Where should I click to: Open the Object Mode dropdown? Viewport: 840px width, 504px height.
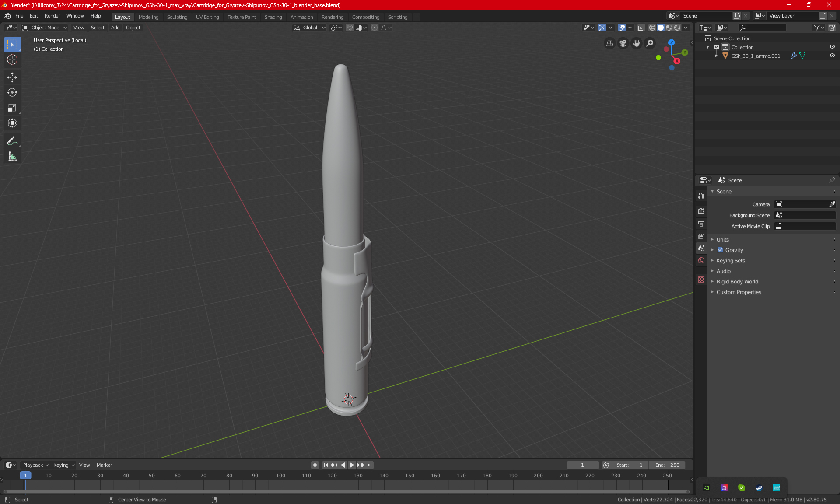[44, 28]
